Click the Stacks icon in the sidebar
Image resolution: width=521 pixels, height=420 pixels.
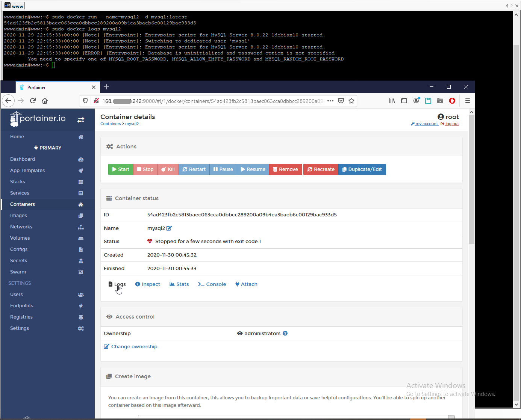pyautogui.click(x=81, y=182)
